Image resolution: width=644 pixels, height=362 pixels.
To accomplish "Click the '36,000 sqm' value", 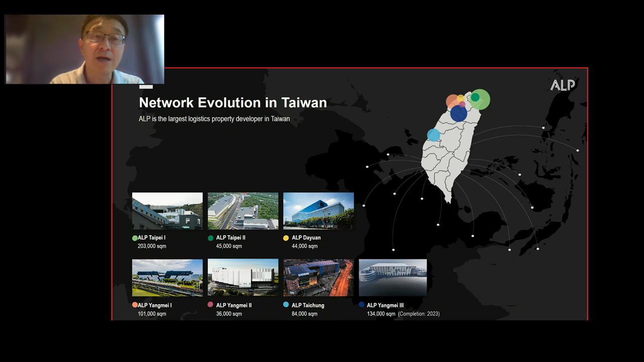I will pos(229,314).
